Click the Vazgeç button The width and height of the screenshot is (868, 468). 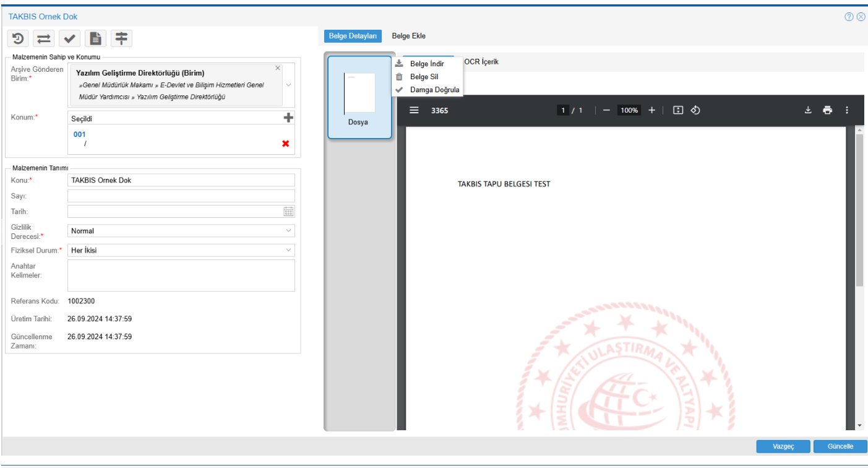(x=783, y=446)
